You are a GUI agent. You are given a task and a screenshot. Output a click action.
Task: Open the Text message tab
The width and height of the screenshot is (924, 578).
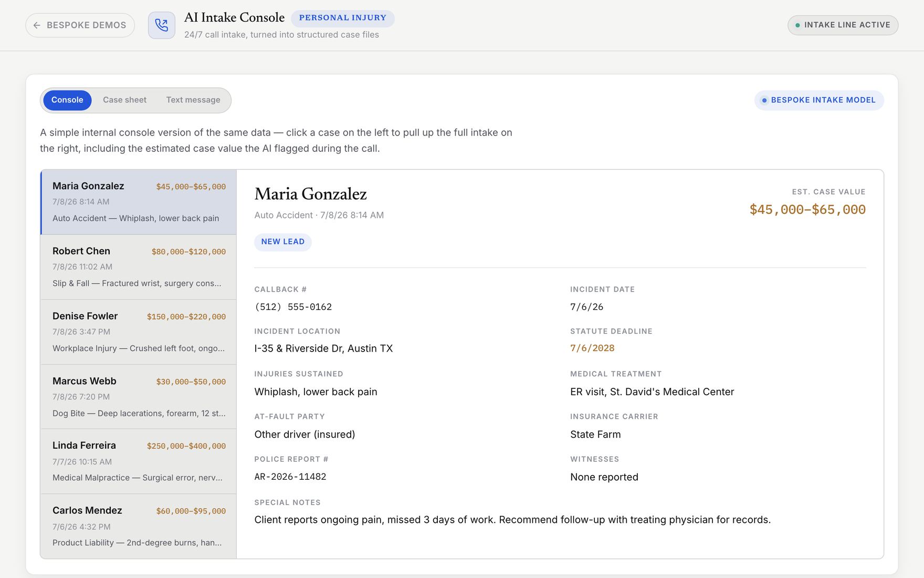[193, 100]
